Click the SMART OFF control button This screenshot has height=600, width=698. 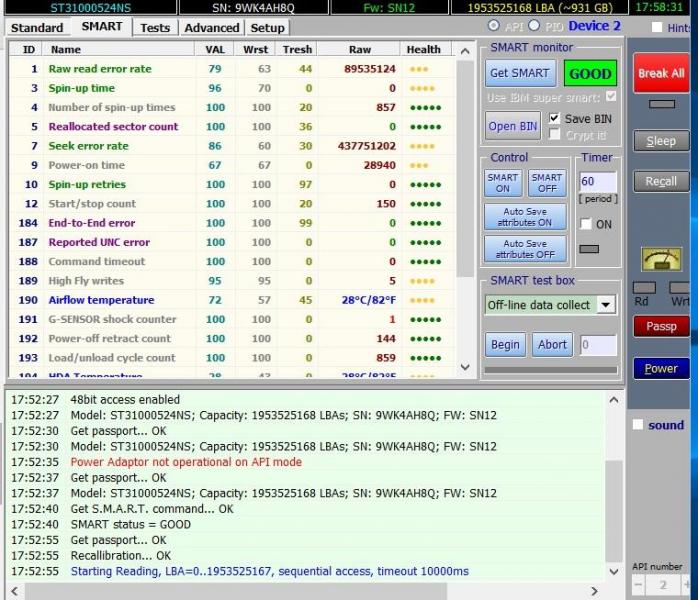tap(546, 183)
